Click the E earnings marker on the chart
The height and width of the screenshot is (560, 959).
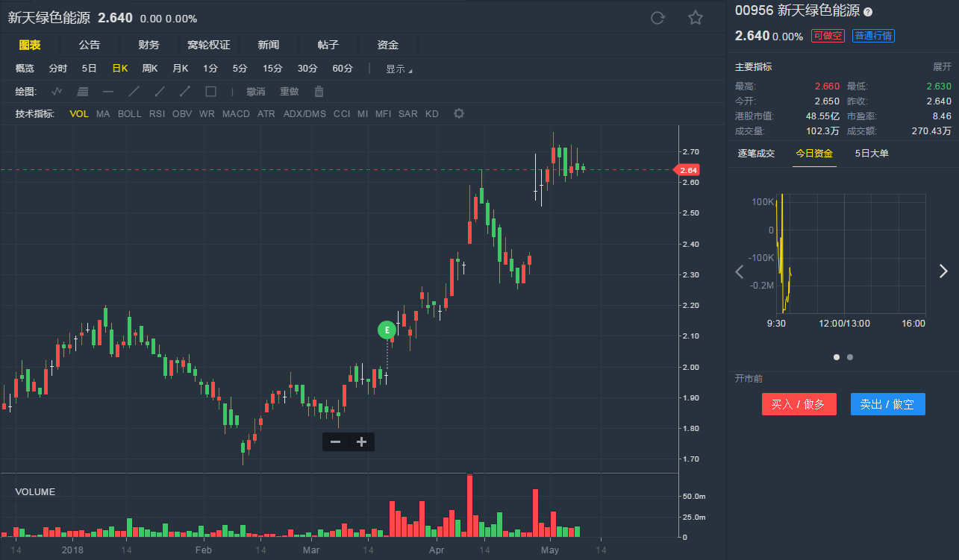point(387,330)
